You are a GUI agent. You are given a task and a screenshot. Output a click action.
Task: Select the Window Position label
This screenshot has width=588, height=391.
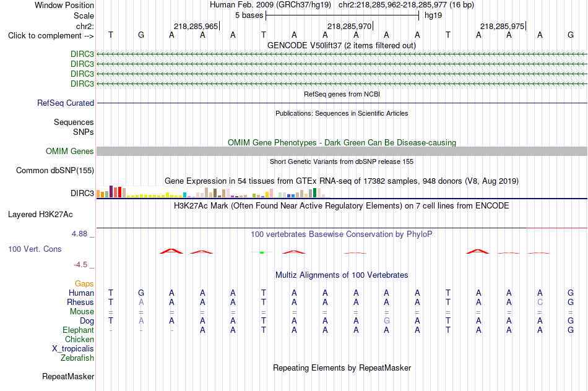[x=64, y=5]
